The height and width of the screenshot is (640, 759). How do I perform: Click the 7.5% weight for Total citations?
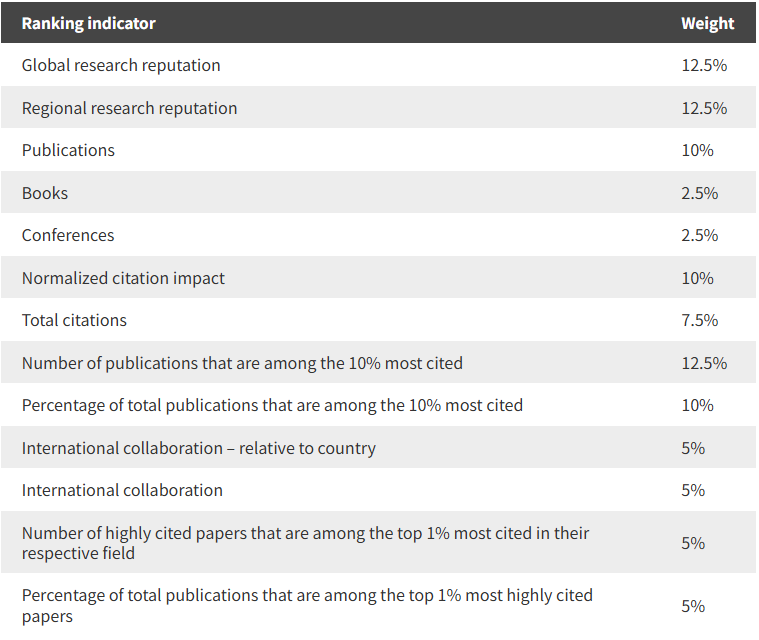click(699, 320)
